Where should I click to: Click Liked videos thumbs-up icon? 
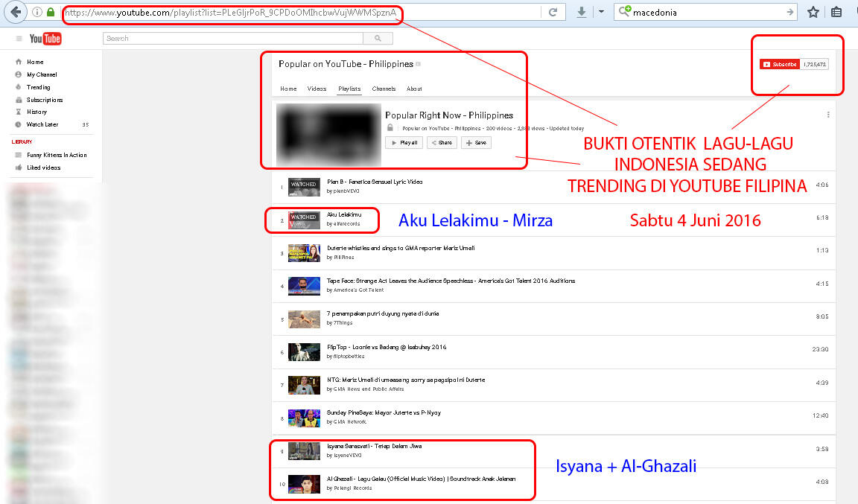click(19, 168)
